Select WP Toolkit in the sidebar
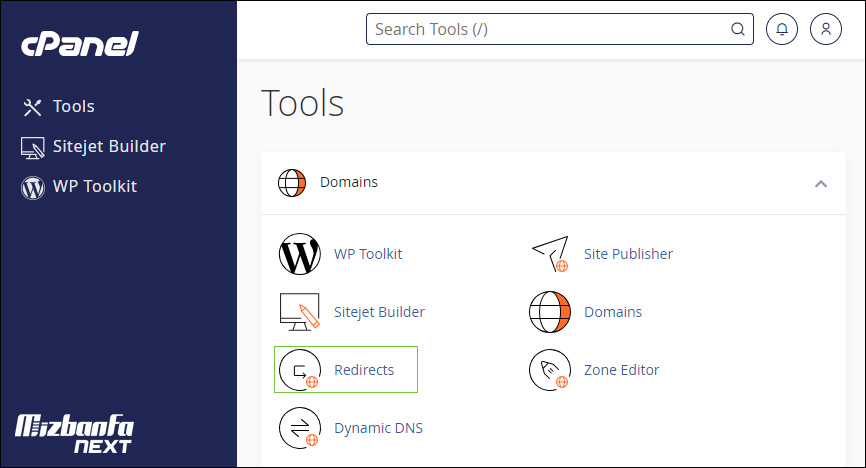Viewport: 866px width, 468px height. 95,186
